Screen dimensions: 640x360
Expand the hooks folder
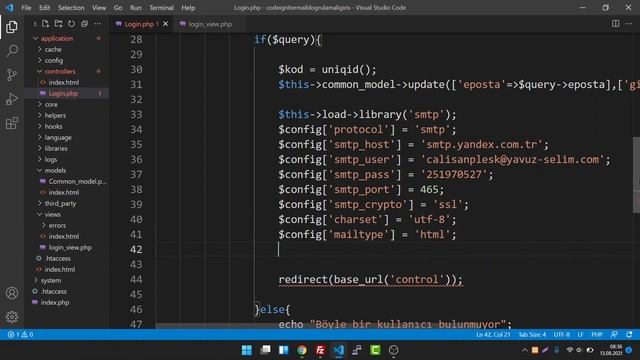coord(53,126)
